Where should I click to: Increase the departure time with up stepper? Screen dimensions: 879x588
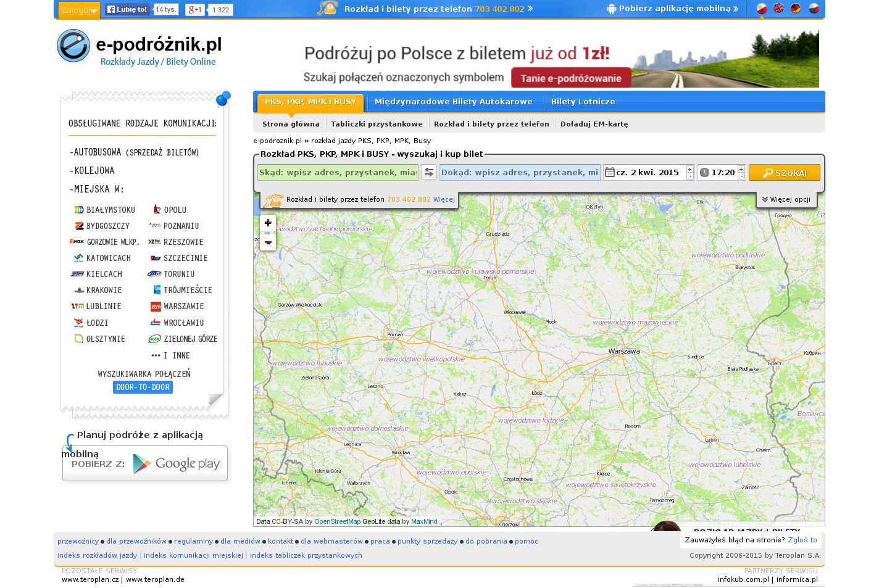point(741,169)
